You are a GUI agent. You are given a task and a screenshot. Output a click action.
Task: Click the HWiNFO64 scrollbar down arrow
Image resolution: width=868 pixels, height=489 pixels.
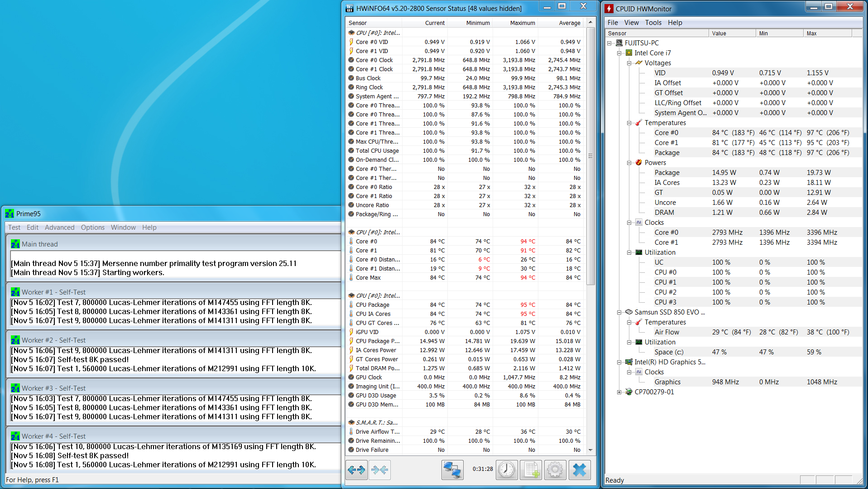(590, 450)
